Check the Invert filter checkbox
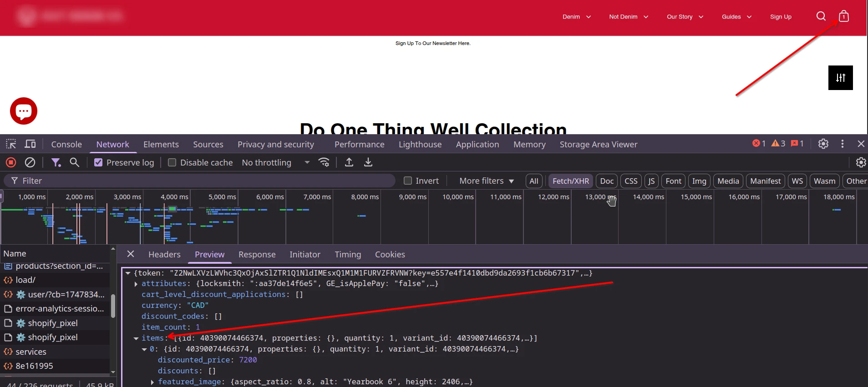868x387 pixels. pos(408,181)
